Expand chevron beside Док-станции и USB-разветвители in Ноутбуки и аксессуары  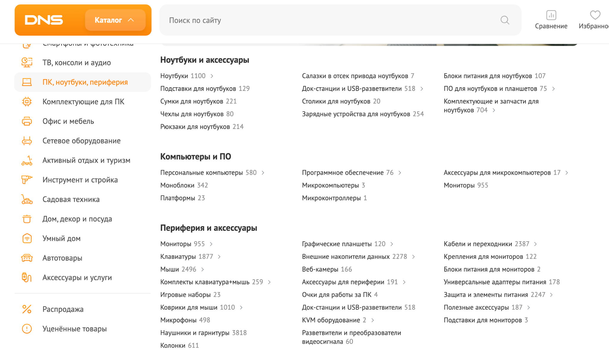pyautogui.click(x=422, y=89)
